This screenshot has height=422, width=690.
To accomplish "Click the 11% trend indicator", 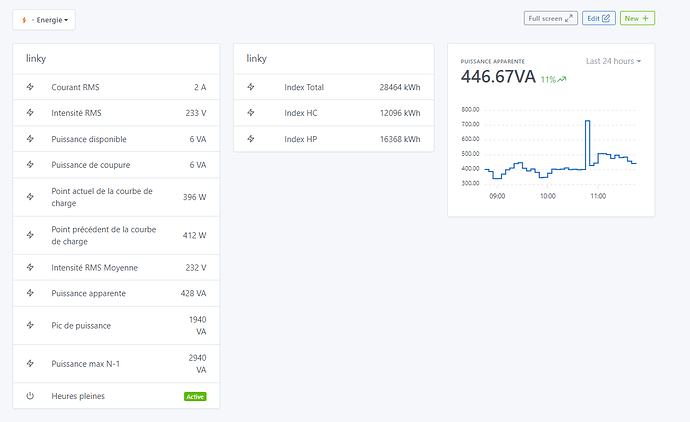I will (x=553, y=79).
